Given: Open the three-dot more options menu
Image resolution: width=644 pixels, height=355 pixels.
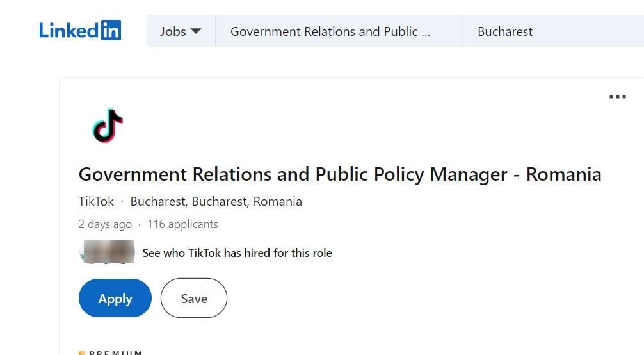Looking at the screenshot, I should [x=617, y=97].
